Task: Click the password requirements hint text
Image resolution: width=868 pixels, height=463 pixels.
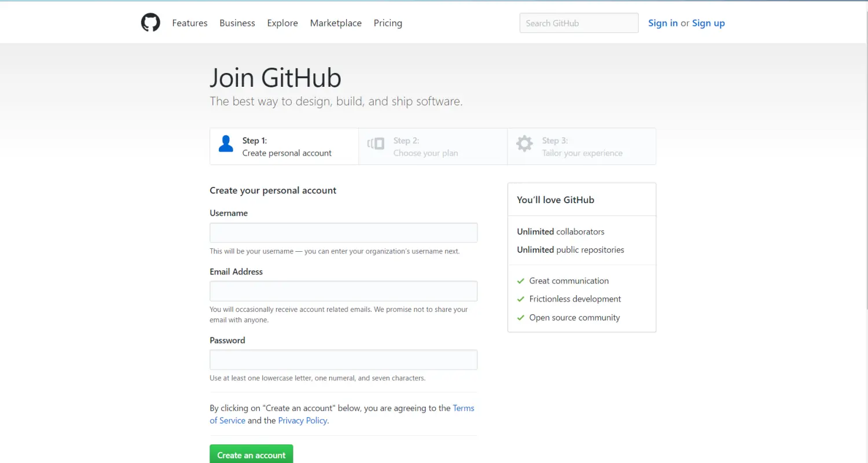Action: [317, 378]
